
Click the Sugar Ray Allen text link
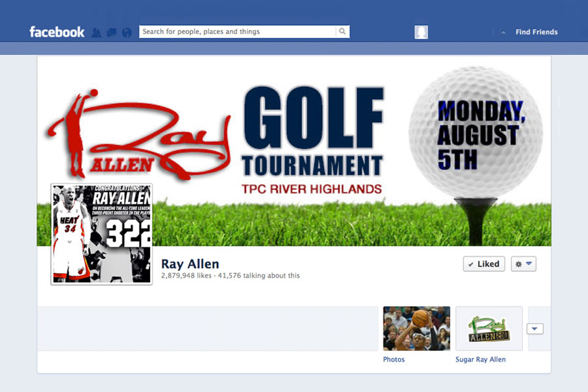click(480, 359)
